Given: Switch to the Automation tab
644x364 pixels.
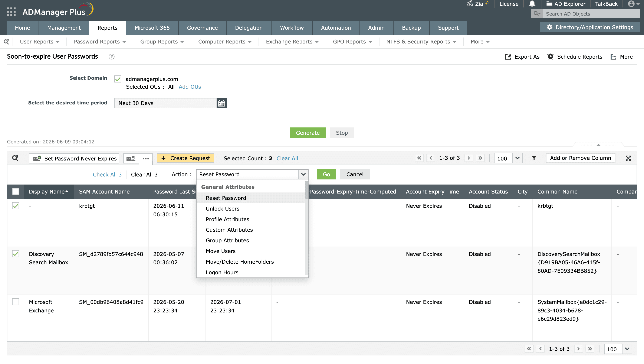Looking at the screenshot, I should coord(336,28).
